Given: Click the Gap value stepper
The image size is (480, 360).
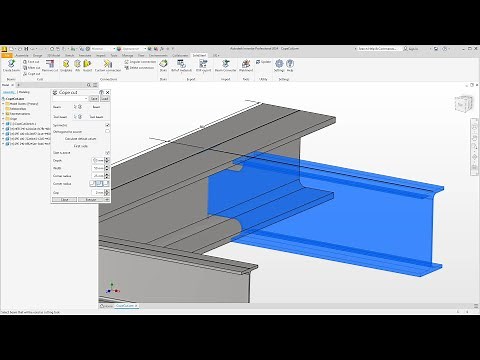Looking at the screenshot, I should point(107,192).
